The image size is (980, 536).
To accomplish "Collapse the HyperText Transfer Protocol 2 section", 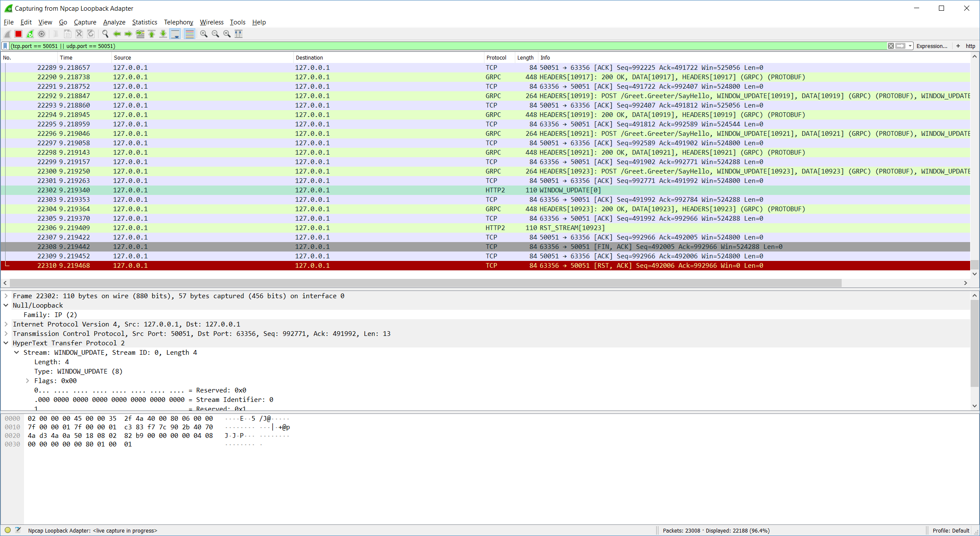I will (x=6, y=343).
